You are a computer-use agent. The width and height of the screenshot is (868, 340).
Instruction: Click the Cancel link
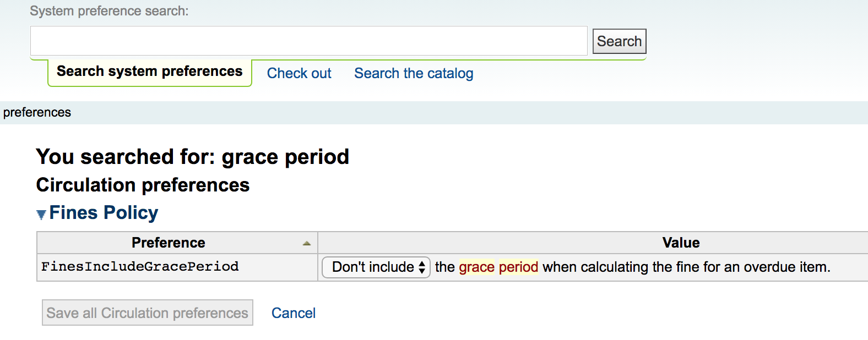(294, 313)
